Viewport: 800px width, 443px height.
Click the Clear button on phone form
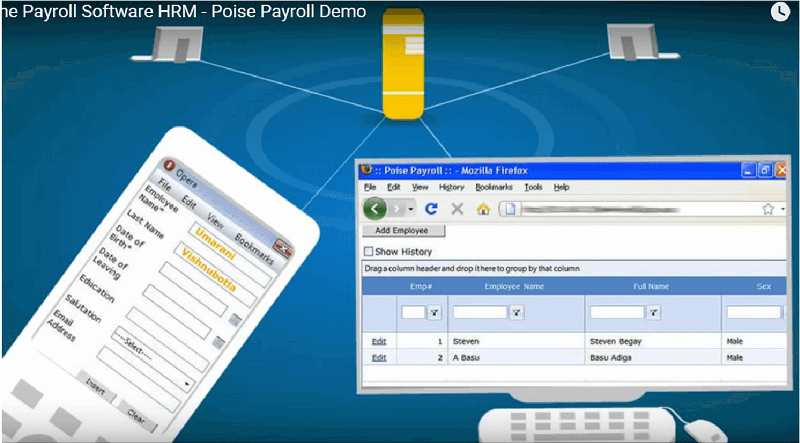coord(136,417)
